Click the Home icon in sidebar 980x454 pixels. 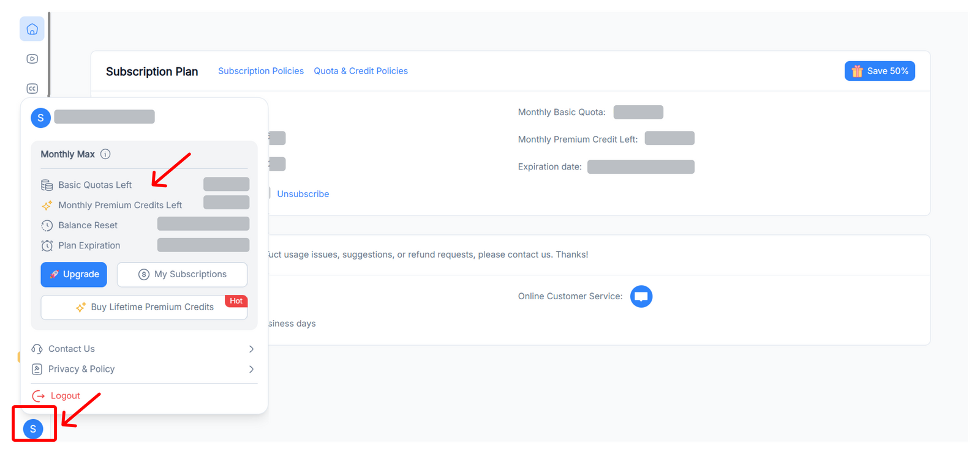32,29
